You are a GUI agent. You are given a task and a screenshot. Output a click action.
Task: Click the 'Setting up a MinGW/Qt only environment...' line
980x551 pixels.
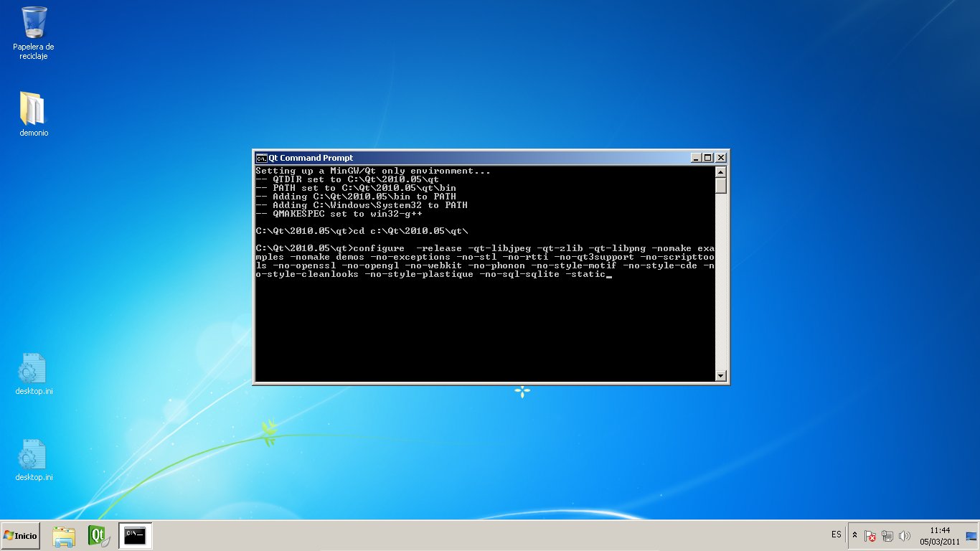(373, 171)
